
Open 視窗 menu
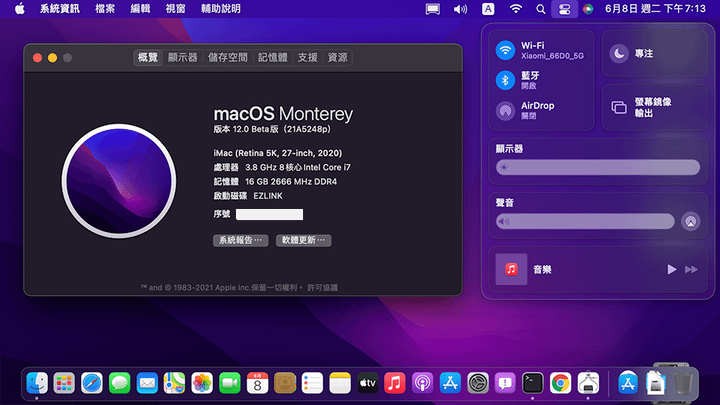(x=176, y=9)
